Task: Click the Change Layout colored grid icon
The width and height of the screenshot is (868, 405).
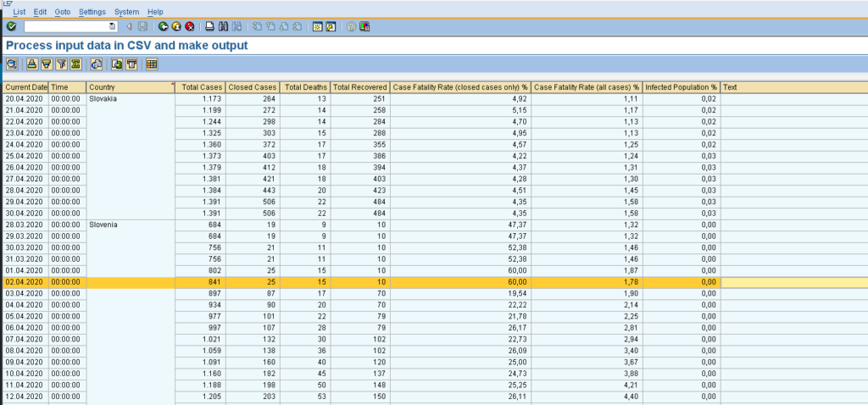Action: [x=152, y=64]
